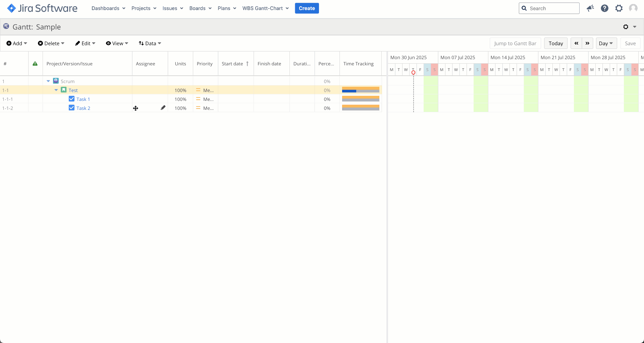Viewport: 644px width, 343px height.
Task: Open the help question mark icon
Action: click(604, 8)
